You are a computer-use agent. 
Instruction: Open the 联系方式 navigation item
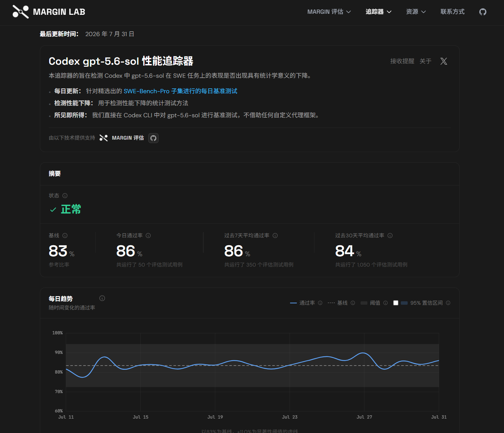point(452,12)
